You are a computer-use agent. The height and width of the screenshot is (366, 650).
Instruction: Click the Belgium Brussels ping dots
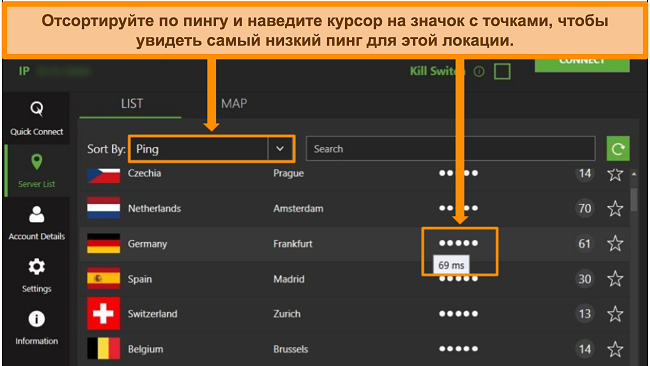pos(458,349)
